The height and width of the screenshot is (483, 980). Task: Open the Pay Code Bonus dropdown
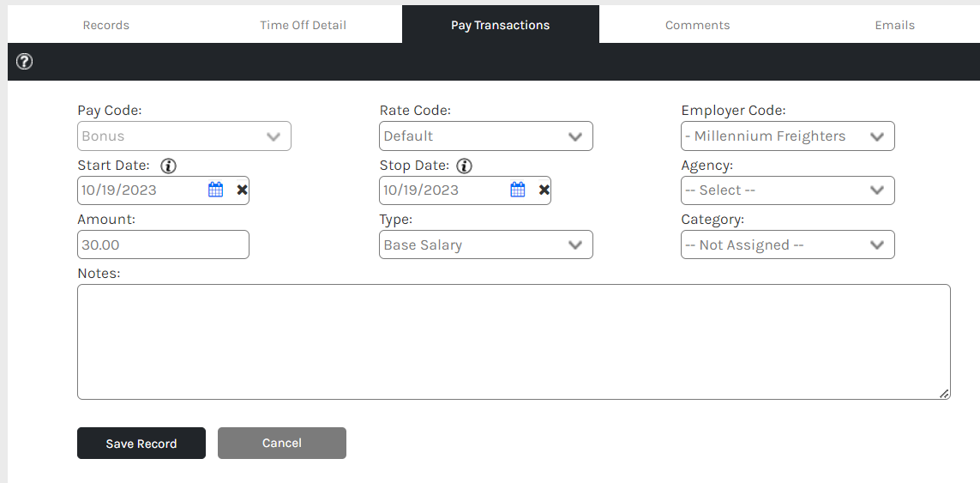[184, 136]
